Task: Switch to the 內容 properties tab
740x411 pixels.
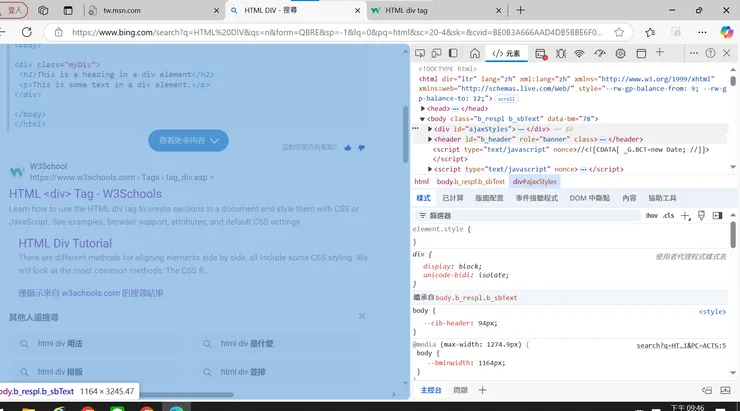Action: (629, 198)
